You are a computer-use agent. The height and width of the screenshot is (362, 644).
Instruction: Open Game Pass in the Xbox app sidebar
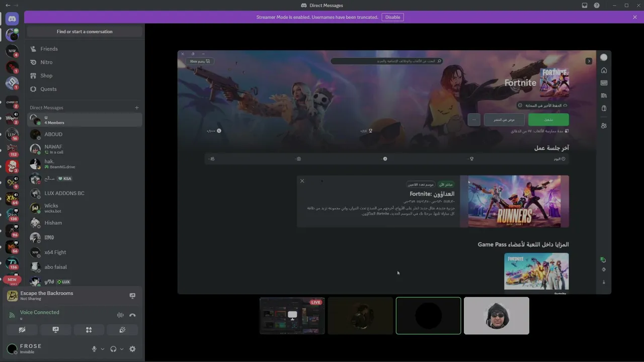(604, 83)
